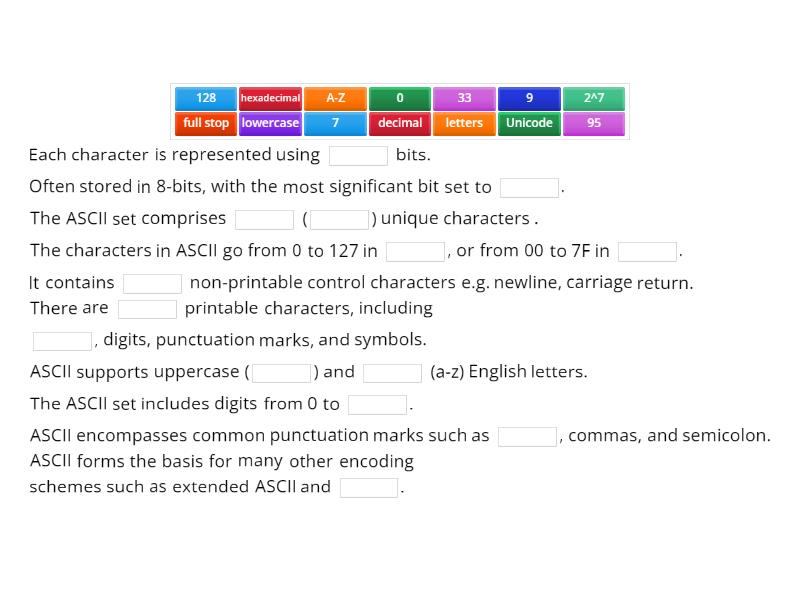
Task: Click the "A-Z" word tile
Action: 334,98
